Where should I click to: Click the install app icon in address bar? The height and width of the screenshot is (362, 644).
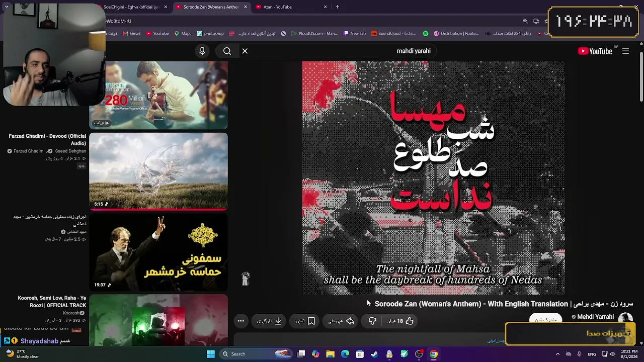(536, 21)
